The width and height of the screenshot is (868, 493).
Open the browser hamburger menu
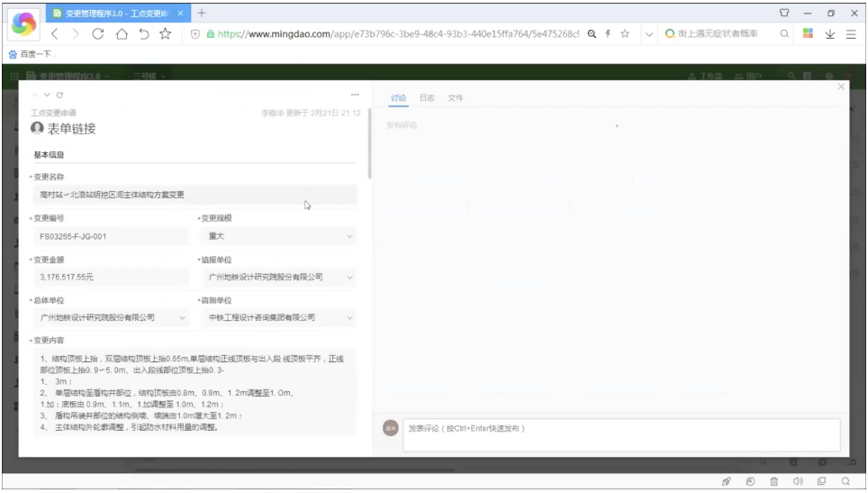point(851,34)
